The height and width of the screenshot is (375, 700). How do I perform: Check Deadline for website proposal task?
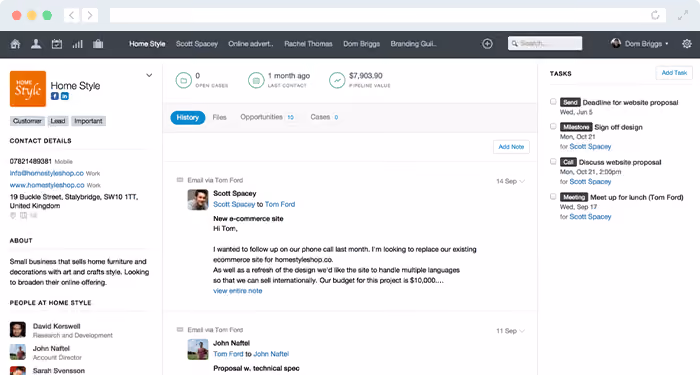pos(553,102)
